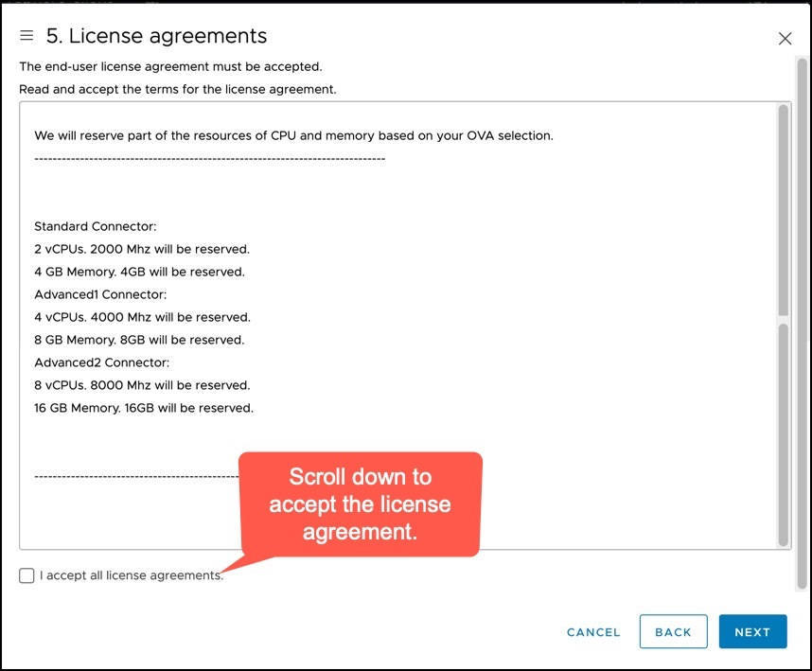
Task: Dismiss the wizard with the X icon
Action: coord(785,39)
